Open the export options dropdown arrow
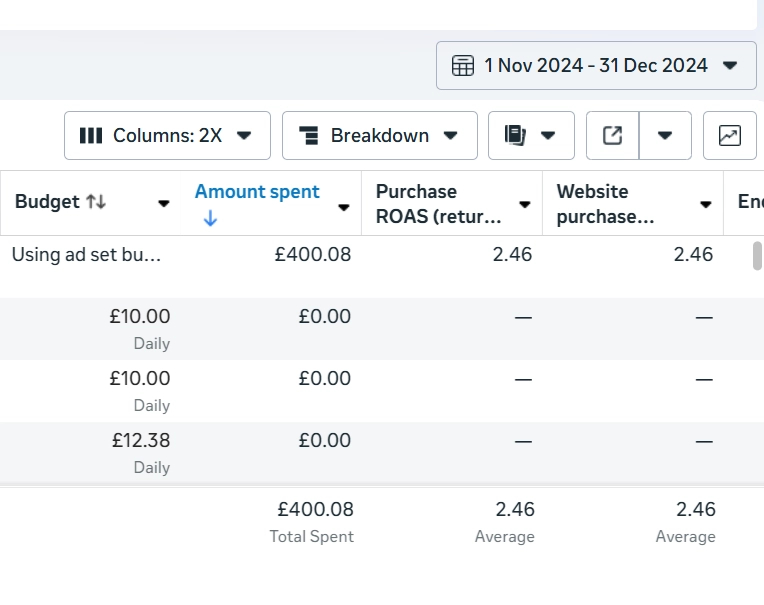This screenshot has height=605, width=764. (x=665, y=135)
